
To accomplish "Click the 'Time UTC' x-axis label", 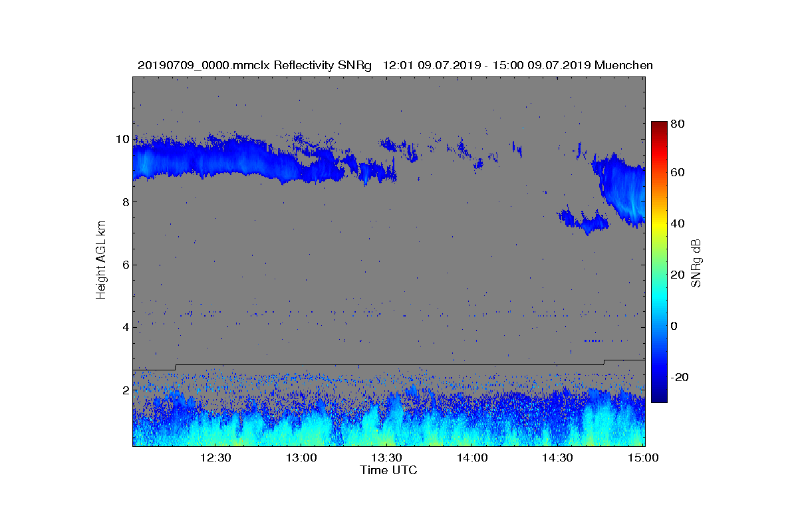I will [x=389, y=470].
